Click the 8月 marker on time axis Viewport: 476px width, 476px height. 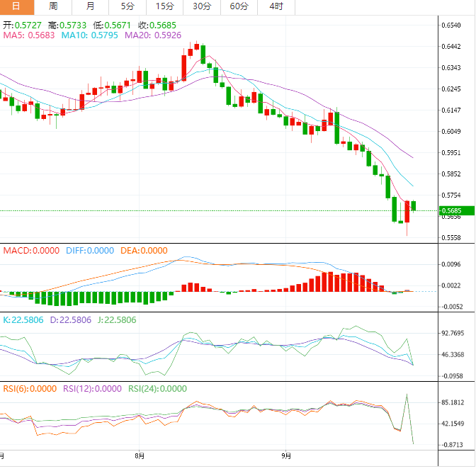140,455
